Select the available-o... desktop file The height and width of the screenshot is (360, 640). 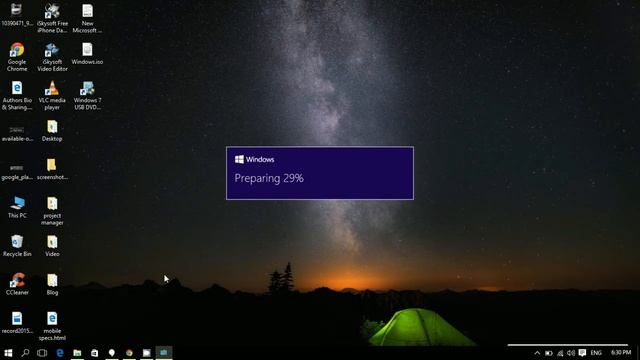[17, 134]
